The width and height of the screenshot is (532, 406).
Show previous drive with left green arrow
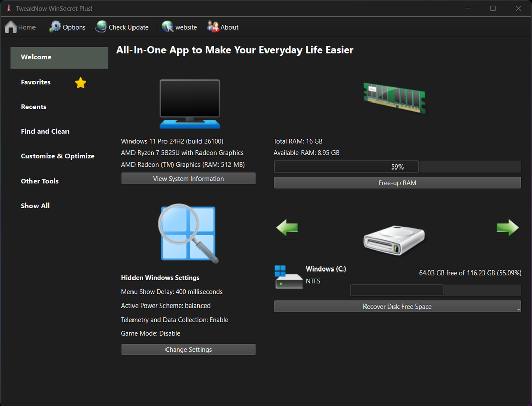click(287, 227)
